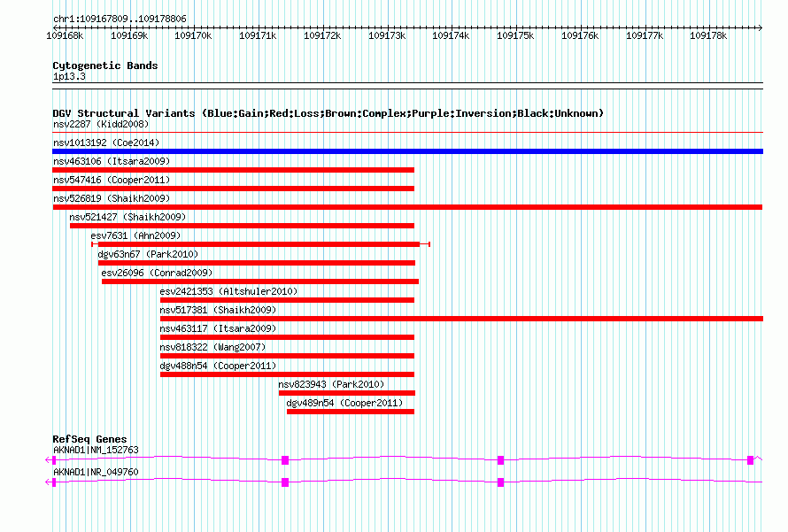Image resolution: width=788 pixels, height=532 pixels.
Task: Click the AKNAD1|NM_152763 gene label
Action: point(96,450)
